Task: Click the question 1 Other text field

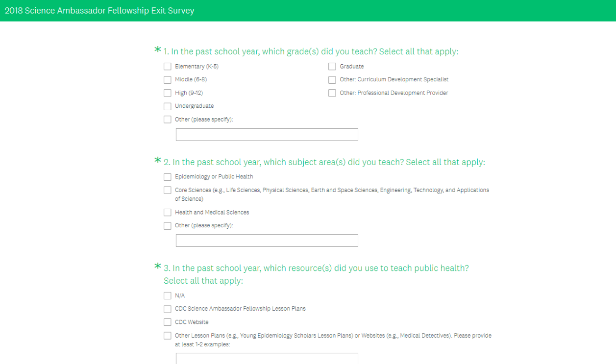Action: point(267,135)
